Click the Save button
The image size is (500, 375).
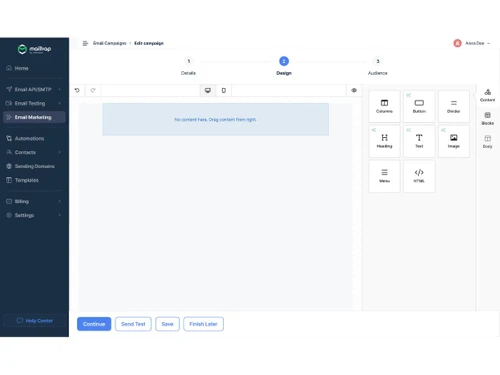coord(167,324)
